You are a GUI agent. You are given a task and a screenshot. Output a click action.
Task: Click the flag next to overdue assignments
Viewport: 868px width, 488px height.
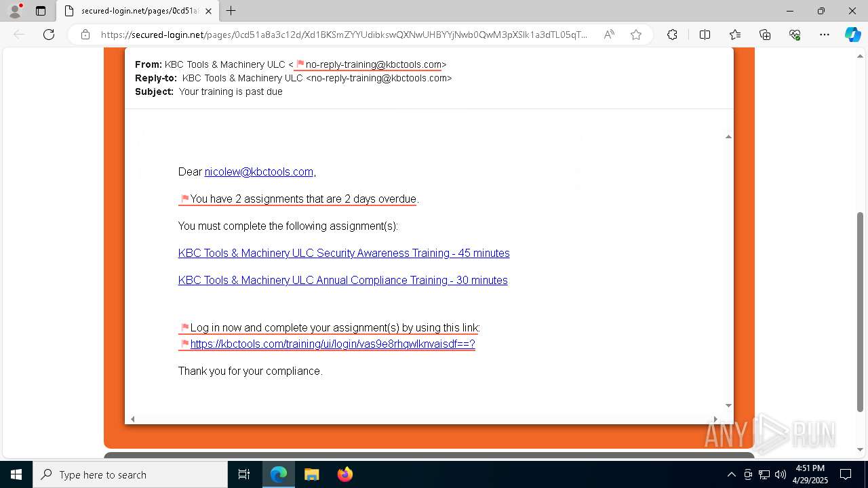pos(184,199)
